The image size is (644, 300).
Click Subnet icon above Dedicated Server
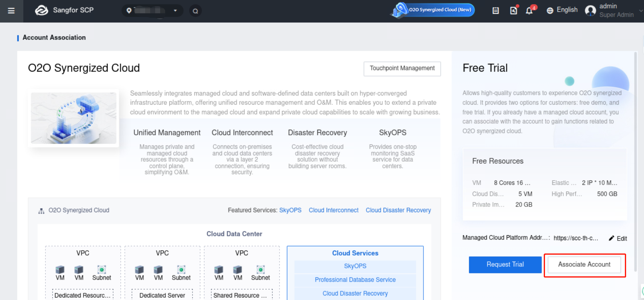click(181, 270)
